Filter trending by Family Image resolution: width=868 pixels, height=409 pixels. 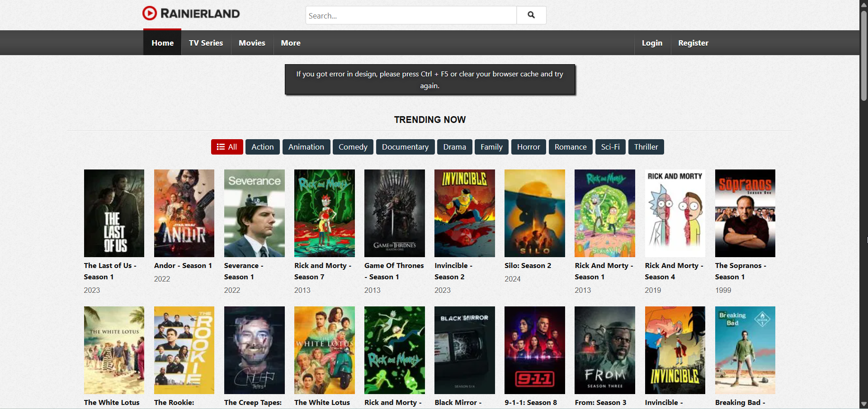click(x=491, y=147)
